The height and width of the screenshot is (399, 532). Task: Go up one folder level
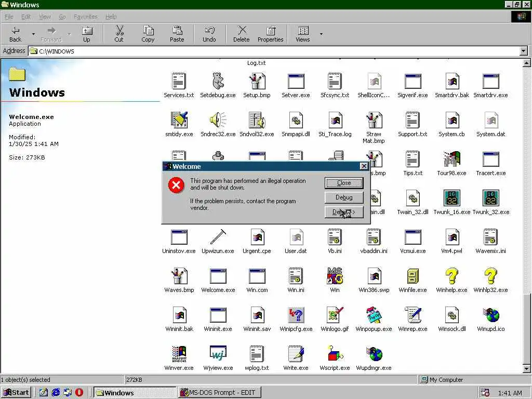[87, 34]
